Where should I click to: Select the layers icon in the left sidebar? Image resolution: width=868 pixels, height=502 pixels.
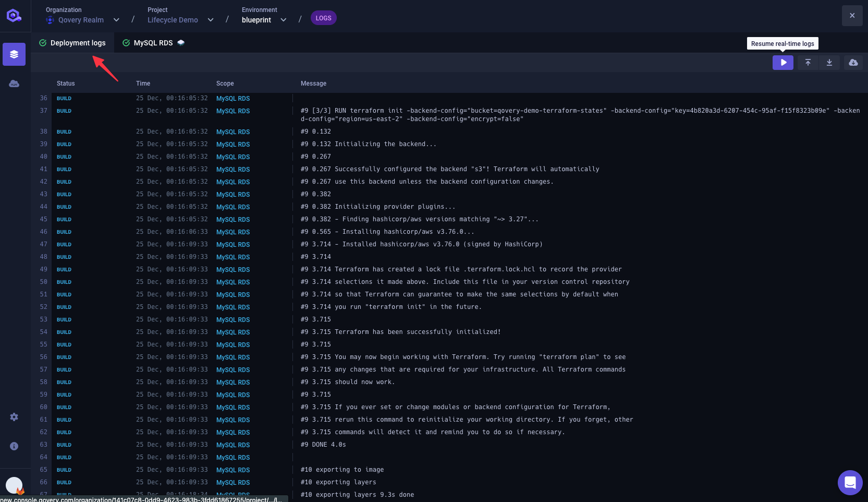(x=14, y=54)
